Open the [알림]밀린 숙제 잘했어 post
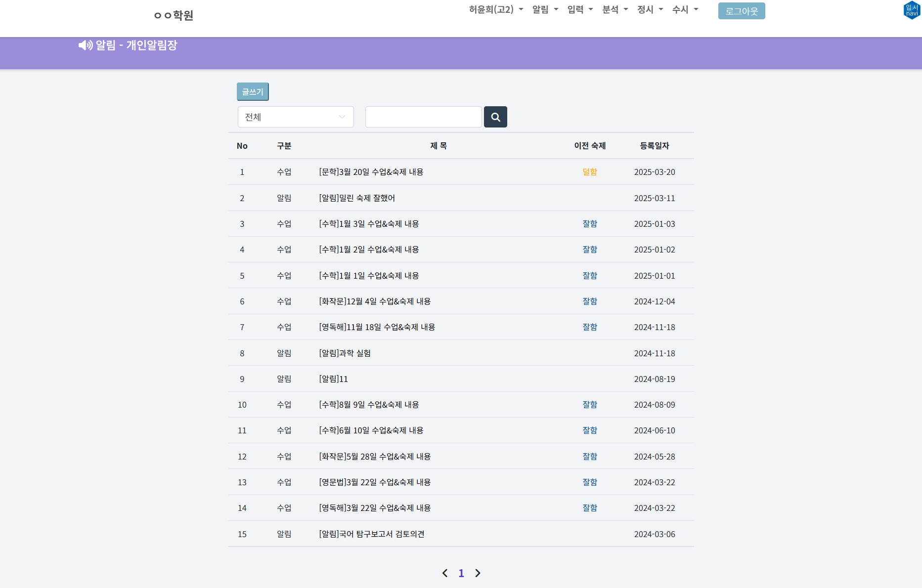This screenshot has width=922, height=588. [356, 198]
